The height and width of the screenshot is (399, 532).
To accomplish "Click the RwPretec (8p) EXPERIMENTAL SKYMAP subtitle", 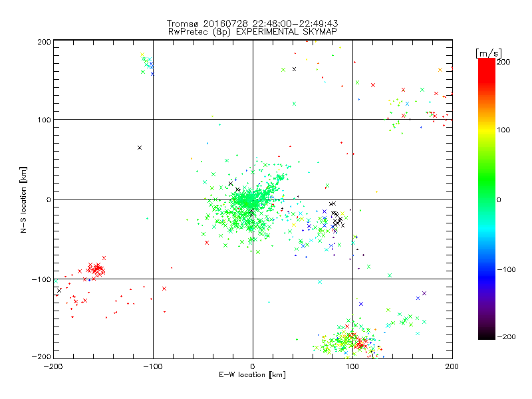I will click(x=253, y=31).
